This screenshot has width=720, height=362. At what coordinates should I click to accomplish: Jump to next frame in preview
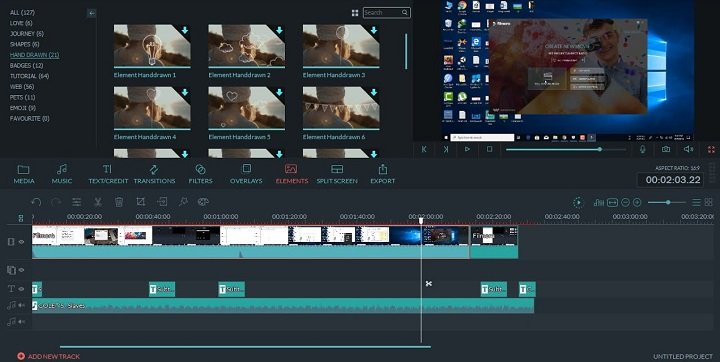[446, 149]
